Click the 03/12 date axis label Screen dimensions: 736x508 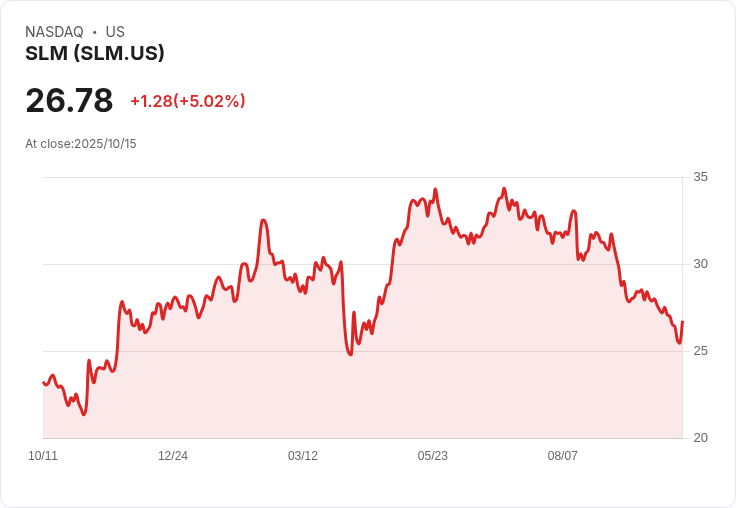pyautogui.click(x=303, y=455)
